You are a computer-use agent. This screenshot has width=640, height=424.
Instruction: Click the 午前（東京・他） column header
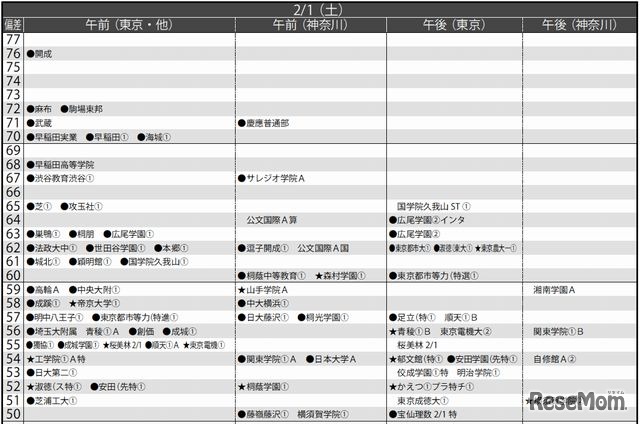pyautogui.click(x=129, y=25)
